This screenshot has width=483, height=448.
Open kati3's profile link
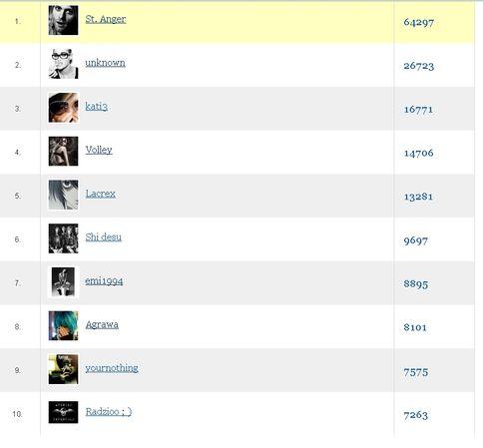coord(96,107)
